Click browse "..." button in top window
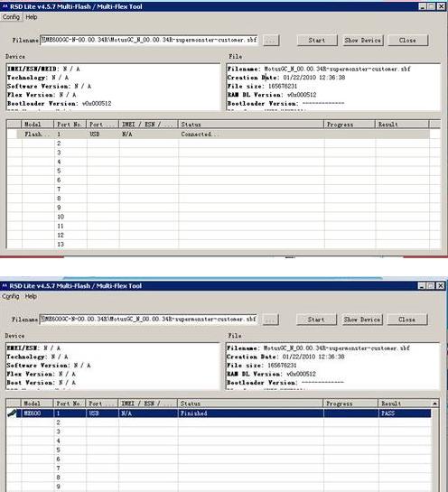 [271, 40]
